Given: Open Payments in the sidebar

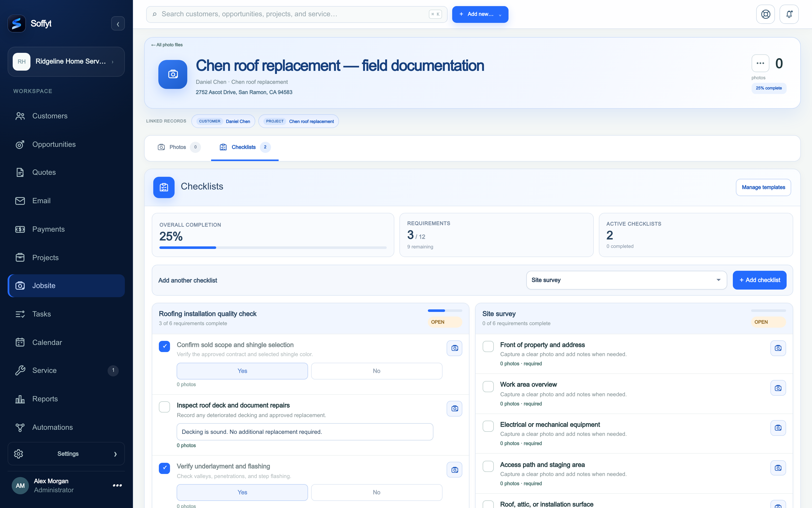Looking at the screenshot, I should pyautogui.click(x=66, y=229).
